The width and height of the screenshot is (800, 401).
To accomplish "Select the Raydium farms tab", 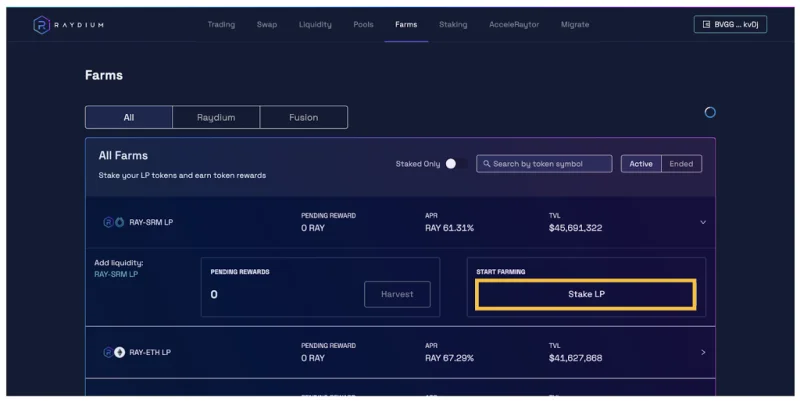I will 216,117.
